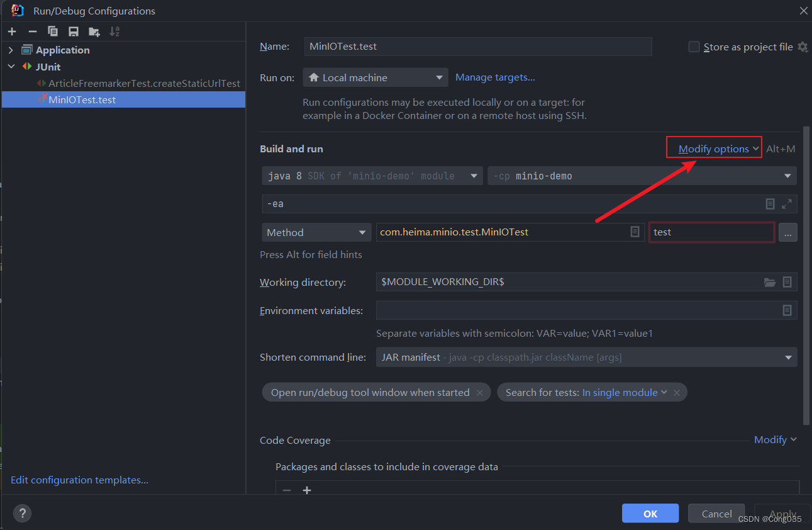Expand the VM options field
The width and height of the screenshot is (812, 530).
point(786,203)
